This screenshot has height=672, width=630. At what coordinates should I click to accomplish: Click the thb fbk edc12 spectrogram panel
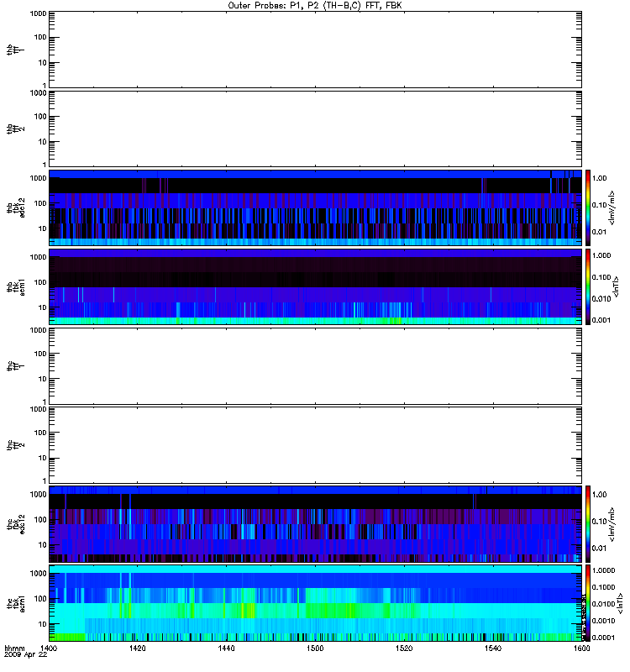(x=315, y=207)
